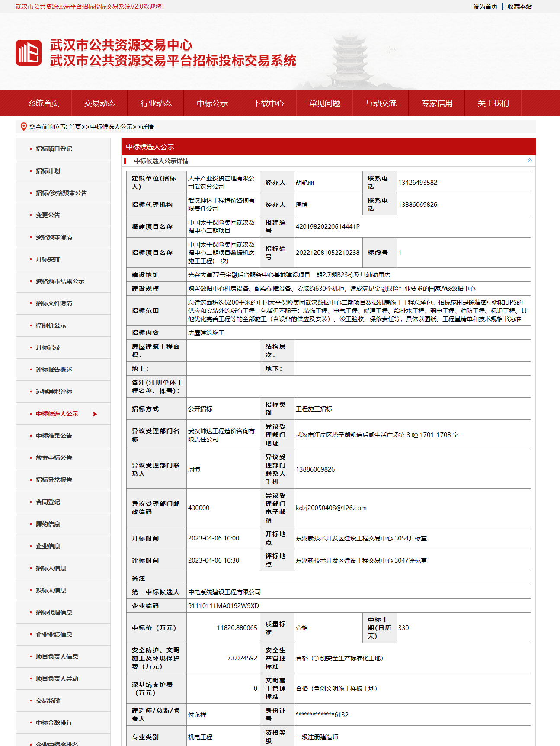The height and width of the screenshot is (746, 560).
Task: Go to 资格预审澄清 in sidebar
Action: click(x=54, y=237)
